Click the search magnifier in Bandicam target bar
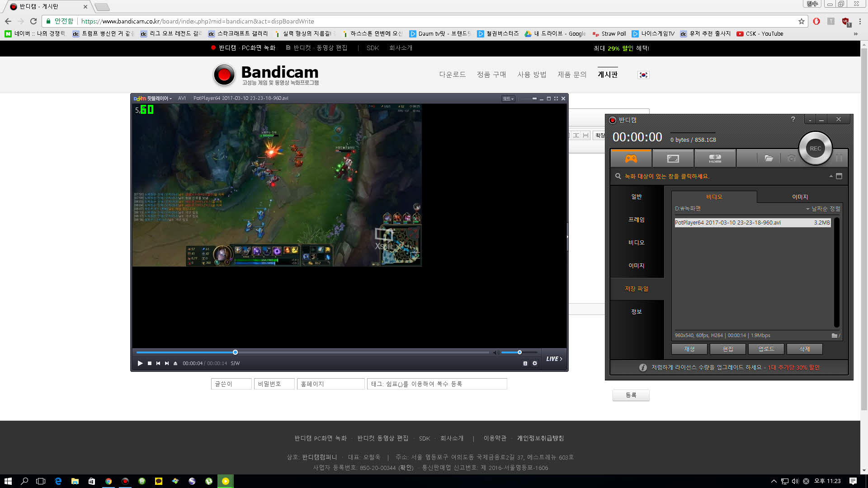Screen dimensions: 868x488 pyautogui.click(x=618, y=176)
